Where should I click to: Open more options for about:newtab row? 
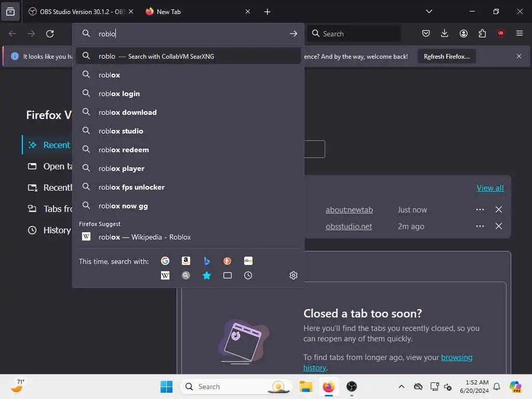coord(480,210)
